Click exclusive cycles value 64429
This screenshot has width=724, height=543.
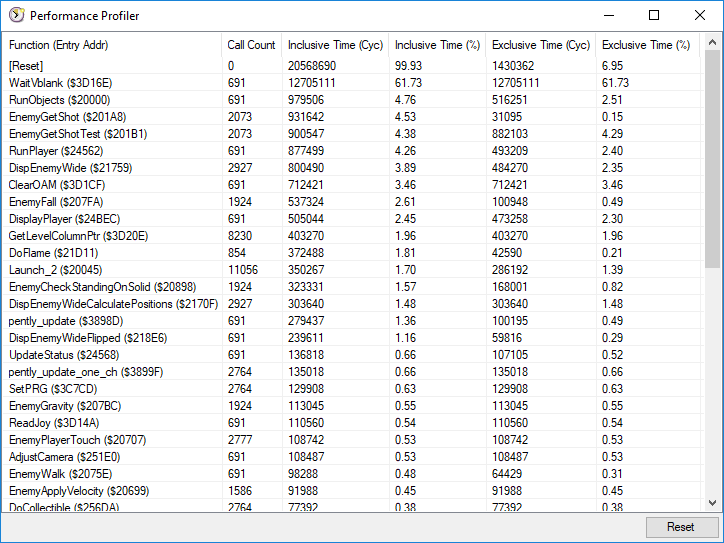coord(507,474)
